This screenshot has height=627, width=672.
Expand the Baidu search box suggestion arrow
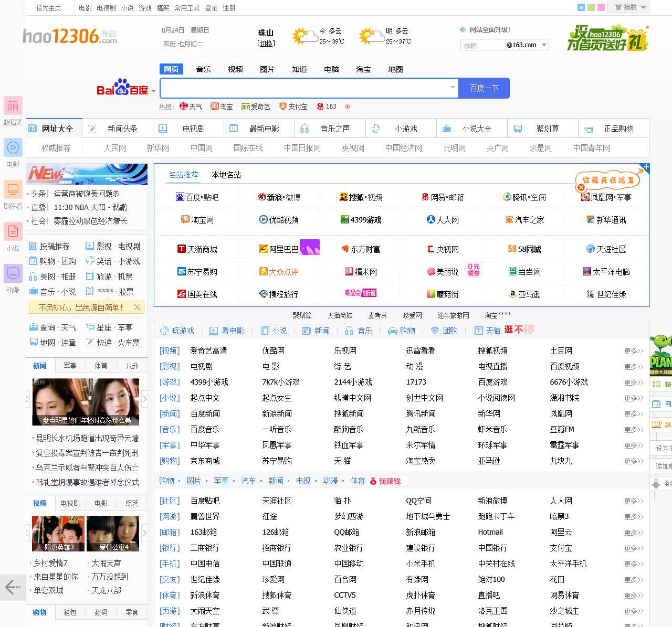point(453,88)
